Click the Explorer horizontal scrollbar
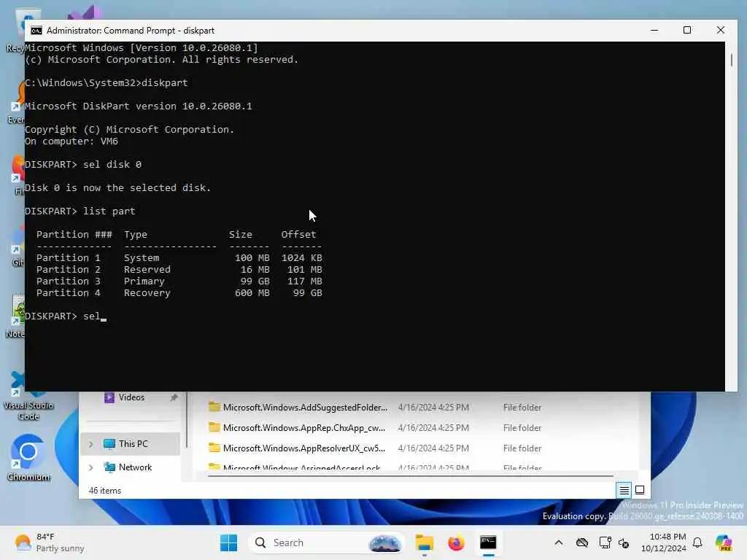This screenshot has height=560, width=747. (x=410, y=475)
